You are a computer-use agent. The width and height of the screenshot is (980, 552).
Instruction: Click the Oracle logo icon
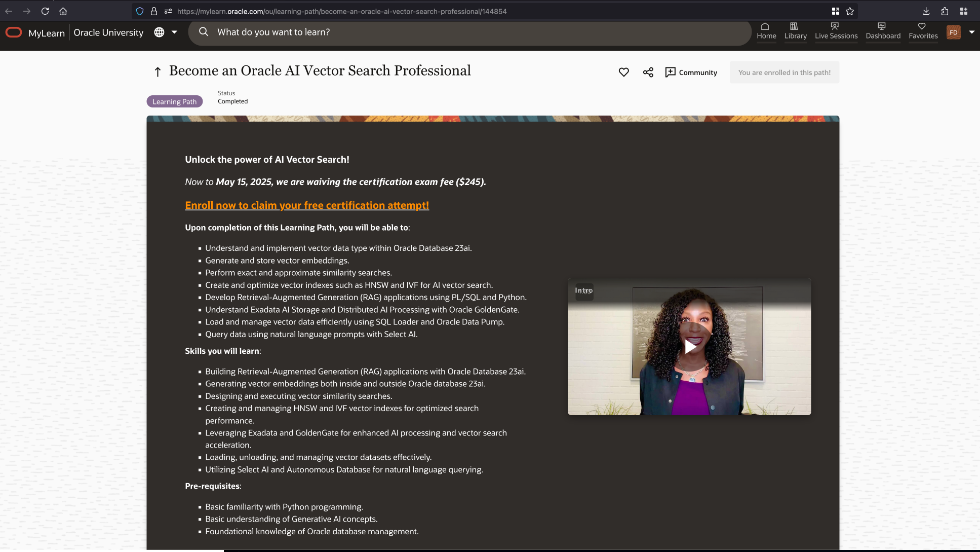14,32
